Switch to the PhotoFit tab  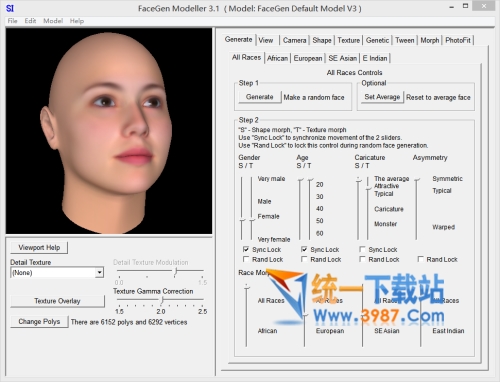[458, 40]
